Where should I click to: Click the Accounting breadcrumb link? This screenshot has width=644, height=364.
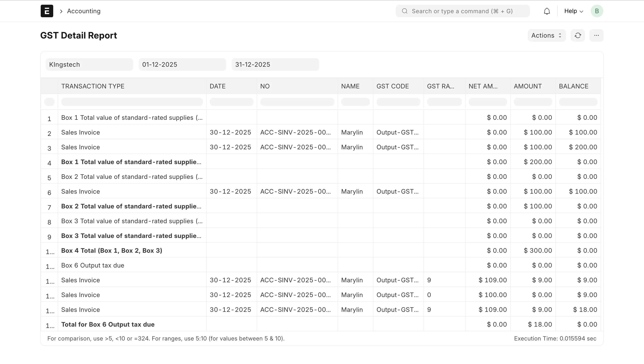84,11
